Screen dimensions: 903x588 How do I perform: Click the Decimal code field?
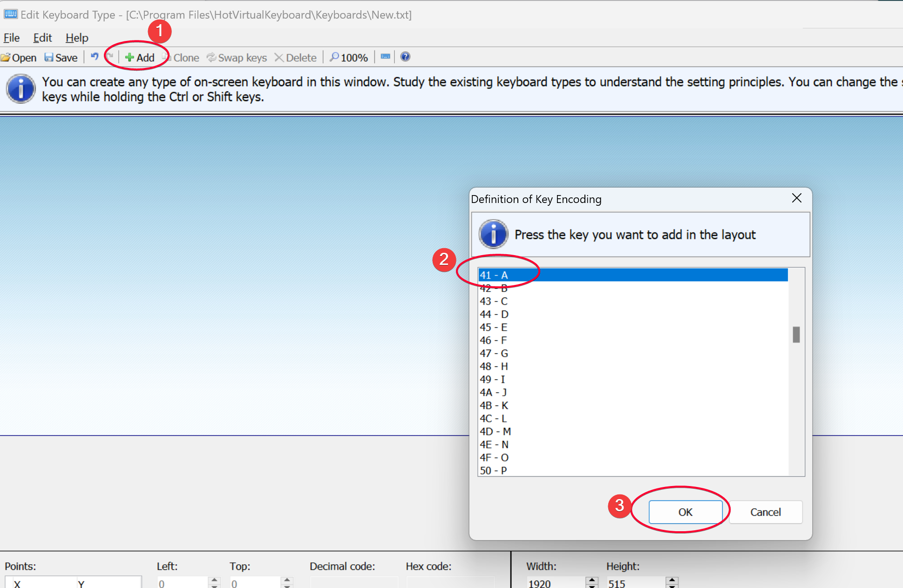click(354, 582)
